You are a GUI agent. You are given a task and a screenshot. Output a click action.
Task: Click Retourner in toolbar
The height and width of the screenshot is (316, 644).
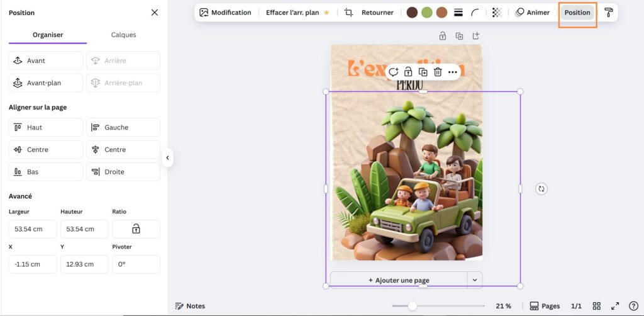click(377, 13)
